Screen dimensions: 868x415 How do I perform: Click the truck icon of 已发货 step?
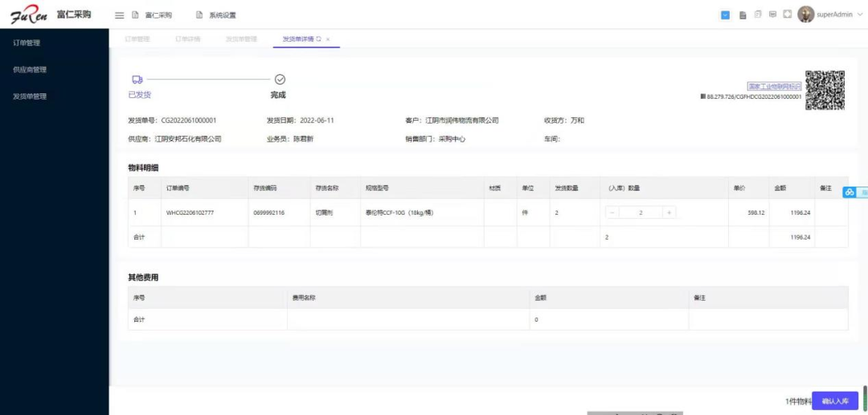point(137,80)
